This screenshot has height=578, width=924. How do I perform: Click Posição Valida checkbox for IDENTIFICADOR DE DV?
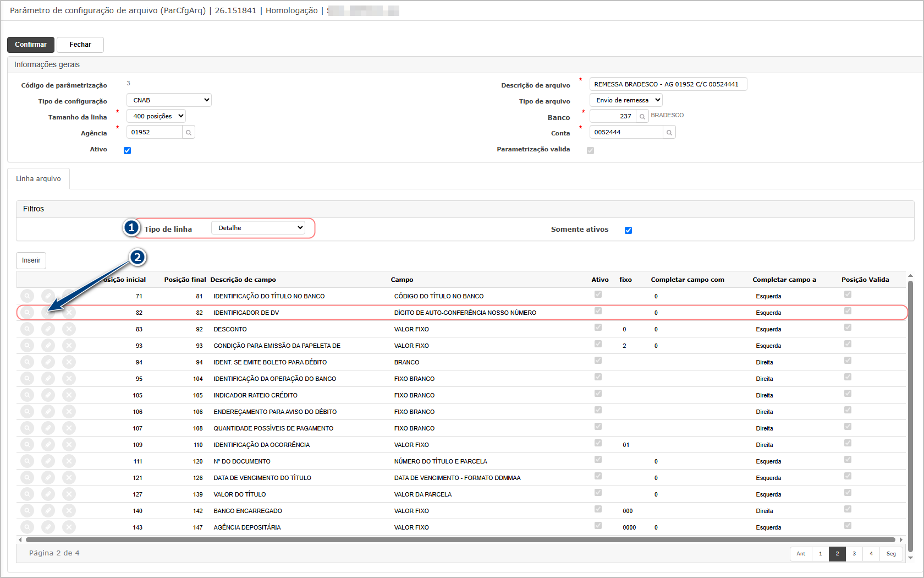click(x=848, y=311)
